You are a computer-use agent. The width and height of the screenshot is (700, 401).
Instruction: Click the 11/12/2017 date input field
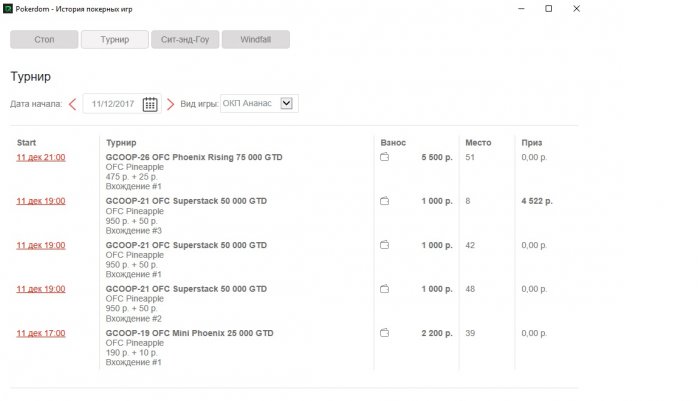(112, 103)
